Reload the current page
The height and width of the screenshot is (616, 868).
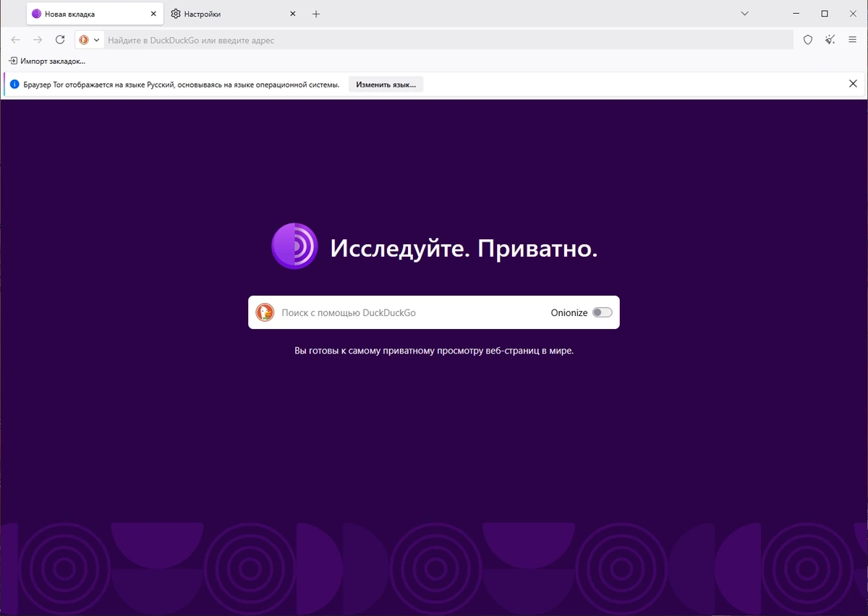(60, 40)
